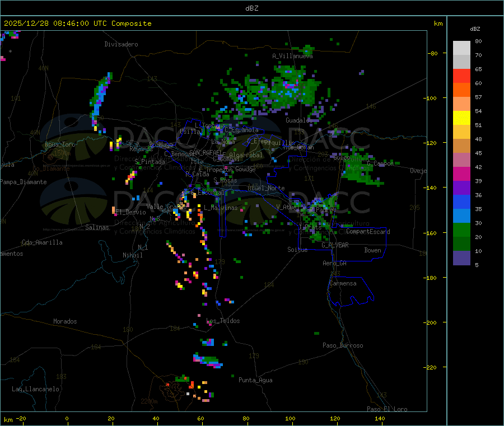This screenshot has width=504, height=426.
Task: Click the Los_Toldos place label
Action: pos(223,321)
